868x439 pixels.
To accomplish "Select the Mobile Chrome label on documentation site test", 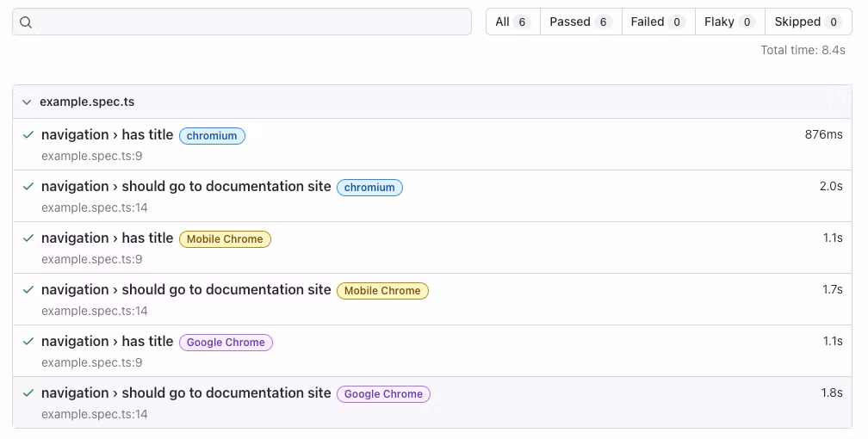I will (382, 291).
